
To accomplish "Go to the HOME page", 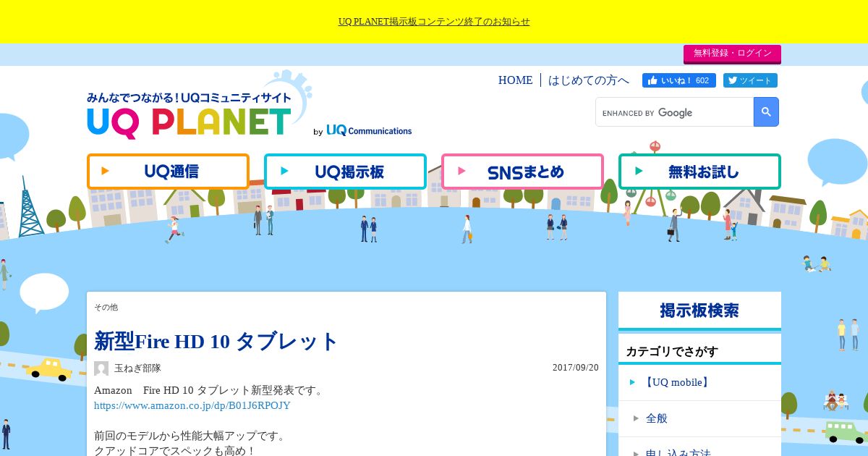I will coord(515,80).
